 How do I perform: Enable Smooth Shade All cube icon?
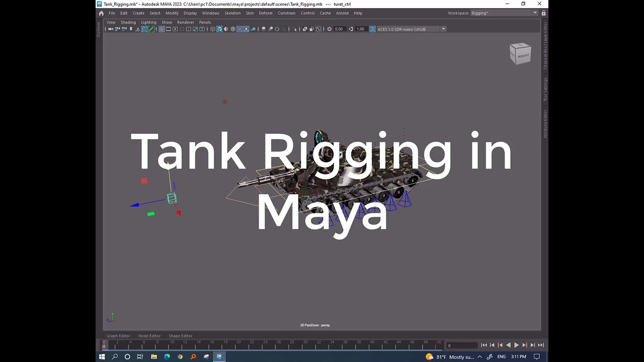point(219,29)
